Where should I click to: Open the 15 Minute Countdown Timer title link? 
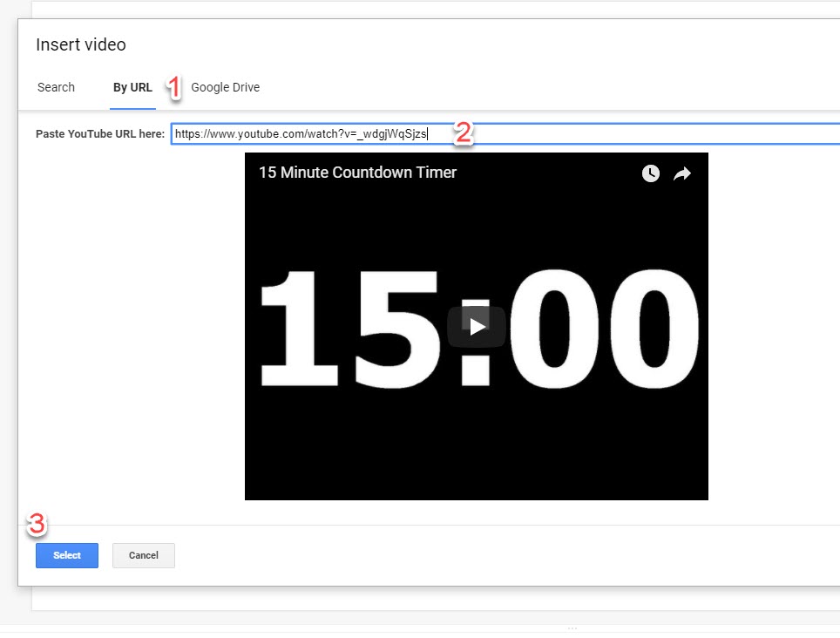click(357, 173)
